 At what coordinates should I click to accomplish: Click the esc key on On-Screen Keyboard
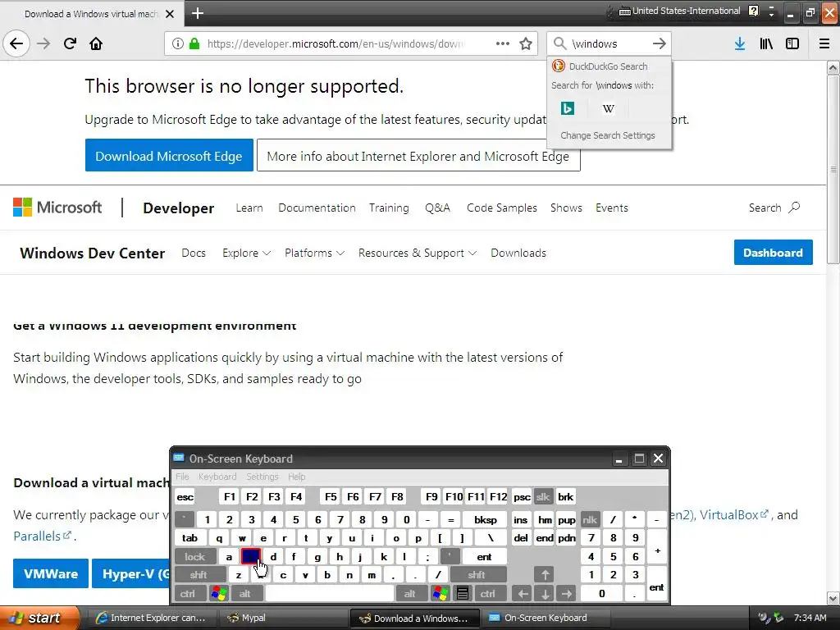click(x=185, y=496)
